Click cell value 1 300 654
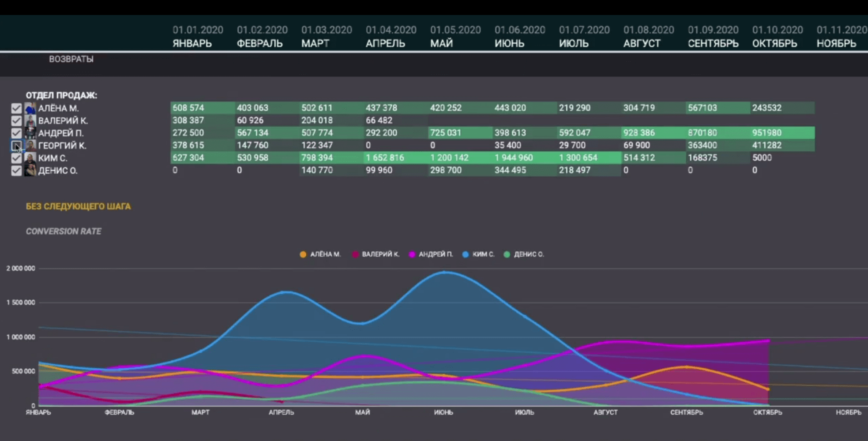The image size is (868, 441). [x=578, y=158]
